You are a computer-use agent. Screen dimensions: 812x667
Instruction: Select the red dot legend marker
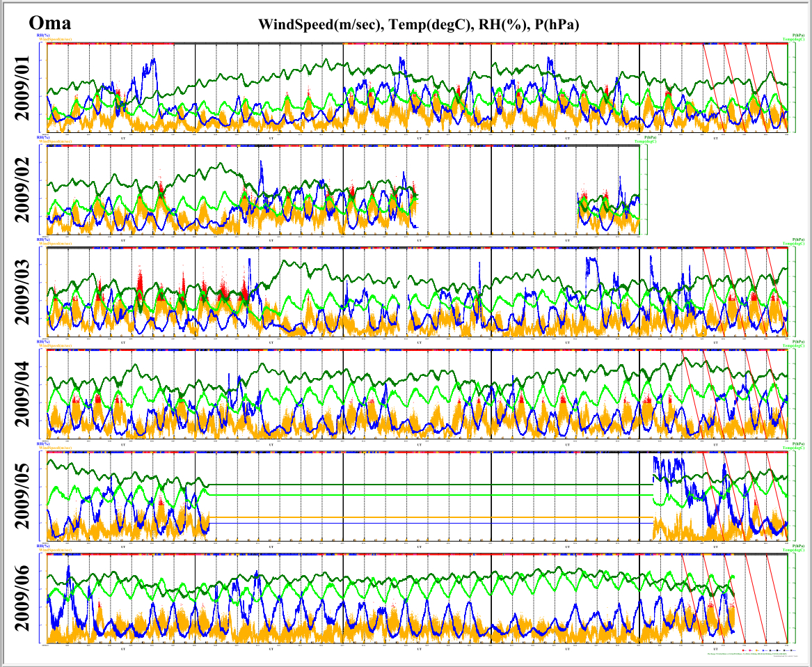pos(743,650)
